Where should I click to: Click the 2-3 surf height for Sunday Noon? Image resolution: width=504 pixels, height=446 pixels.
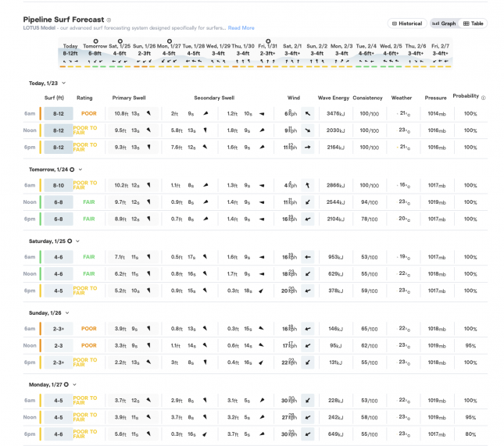click(x=59, y=345)
